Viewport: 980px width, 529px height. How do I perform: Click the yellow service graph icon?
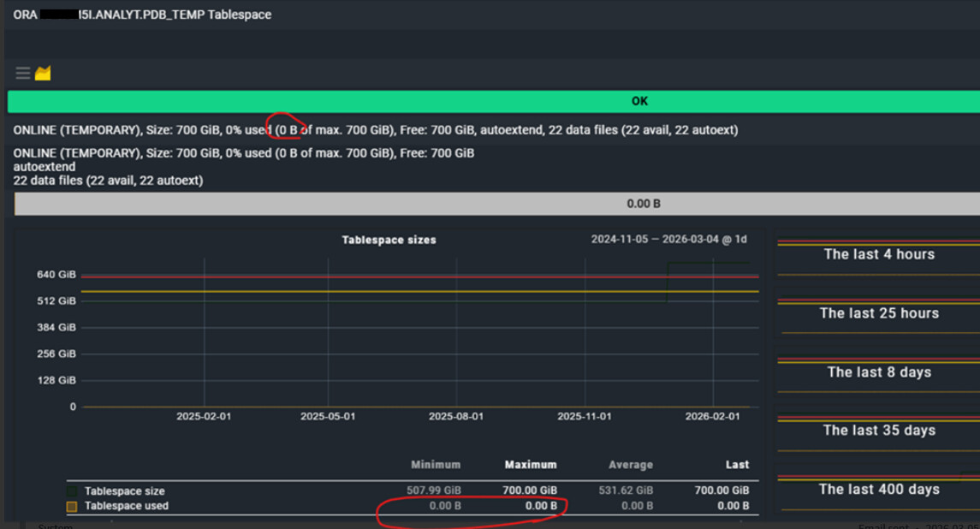(x=43, y=73)
